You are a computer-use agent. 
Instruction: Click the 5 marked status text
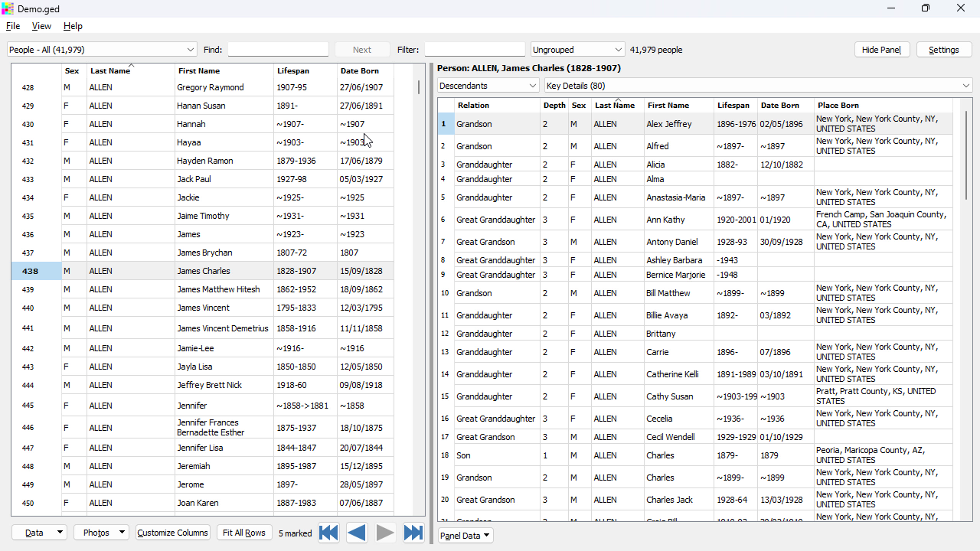coord(296,533)
